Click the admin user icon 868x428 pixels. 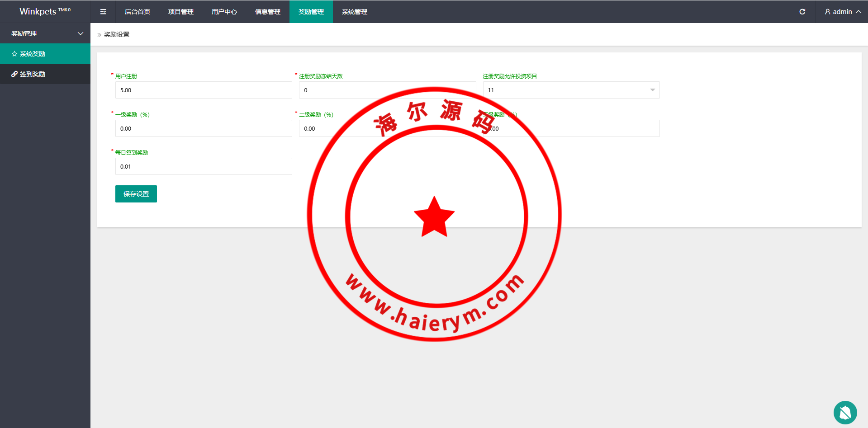[827, 12]
